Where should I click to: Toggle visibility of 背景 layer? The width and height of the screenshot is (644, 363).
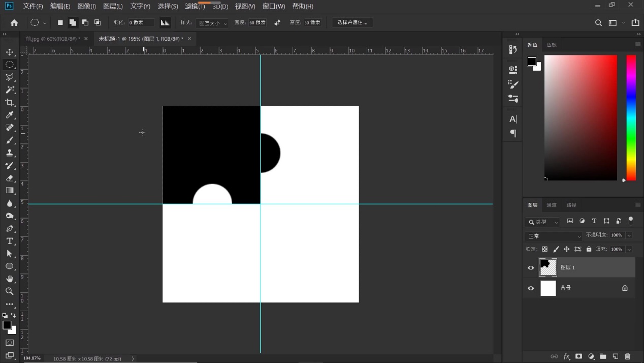(x=531, y=288)
